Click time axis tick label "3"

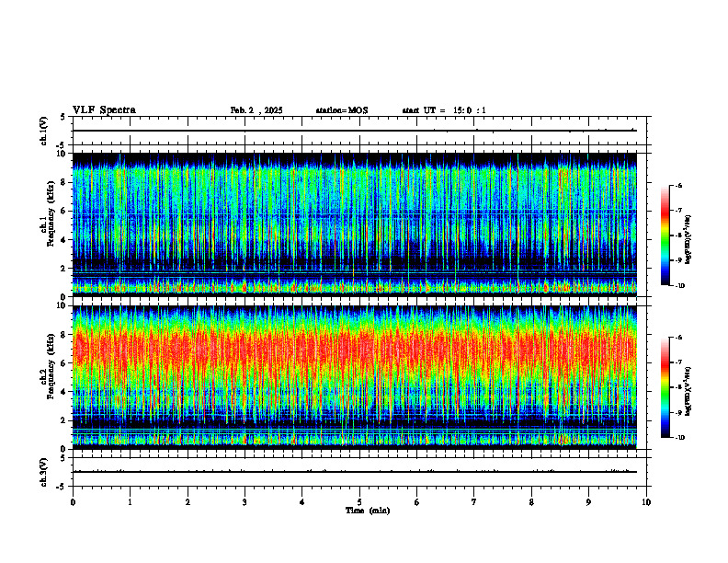tap(245, 502)
